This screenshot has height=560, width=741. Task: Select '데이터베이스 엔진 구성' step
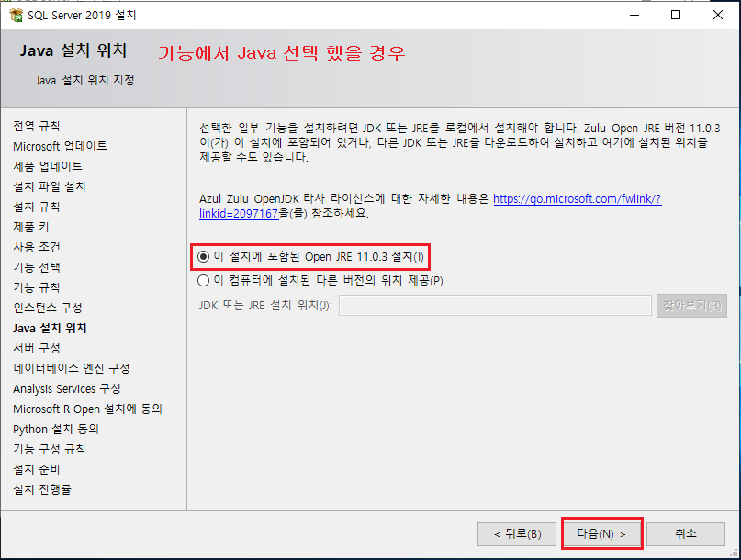[72, 368]
